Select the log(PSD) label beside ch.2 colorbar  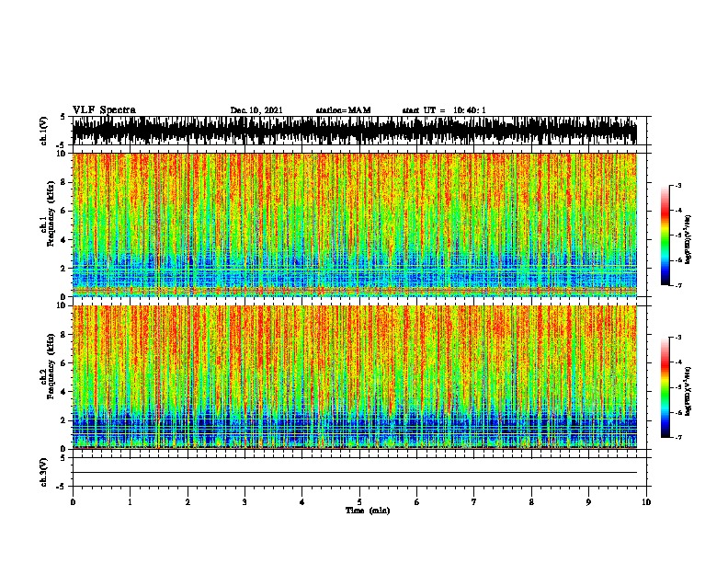pyautogui.click(x=688, y=391)
